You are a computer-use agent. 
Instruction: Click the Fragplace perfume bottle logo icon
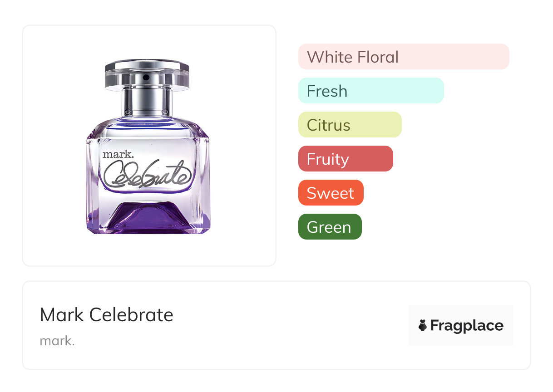point(423,325)
